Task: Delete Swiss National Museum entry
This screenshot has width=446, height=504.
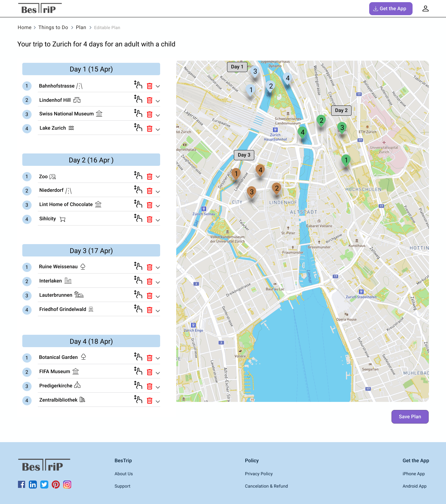Action: click(x=150, y=114)
